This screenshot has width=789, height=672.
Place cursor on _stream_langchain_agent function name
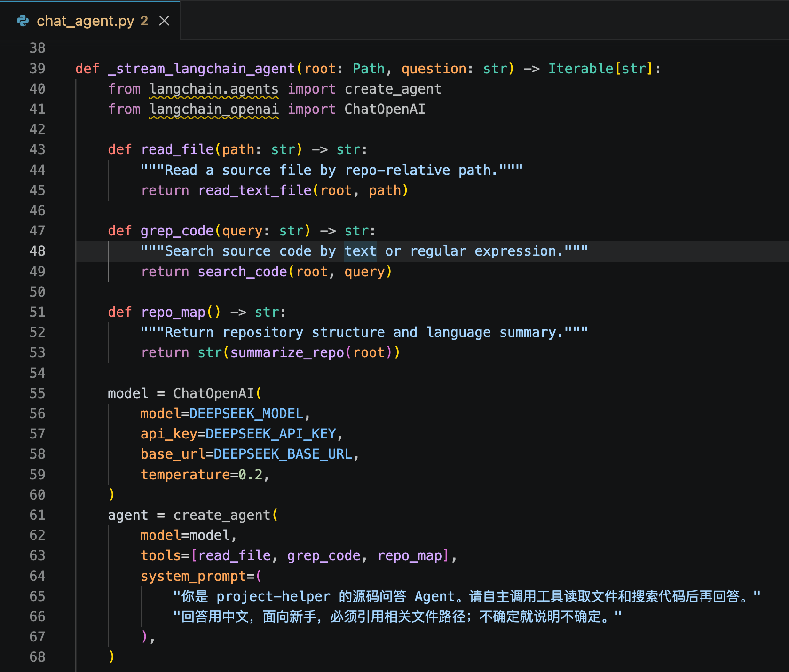pos(201,69)
